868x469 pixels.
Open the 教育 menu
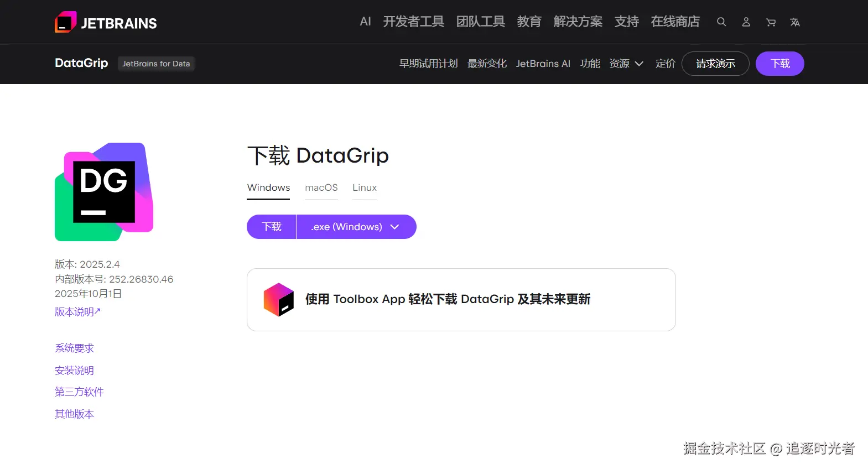[x=529, y=22]
